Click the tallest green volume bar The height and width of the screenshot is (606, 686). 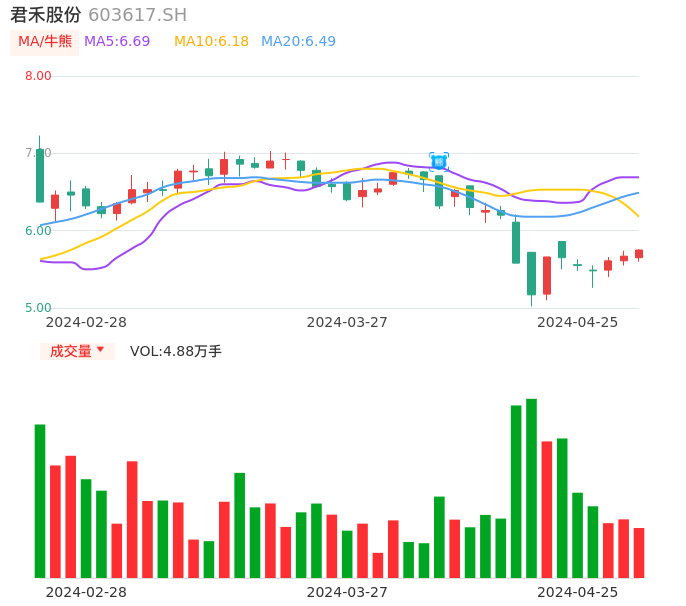pos(531,488)
